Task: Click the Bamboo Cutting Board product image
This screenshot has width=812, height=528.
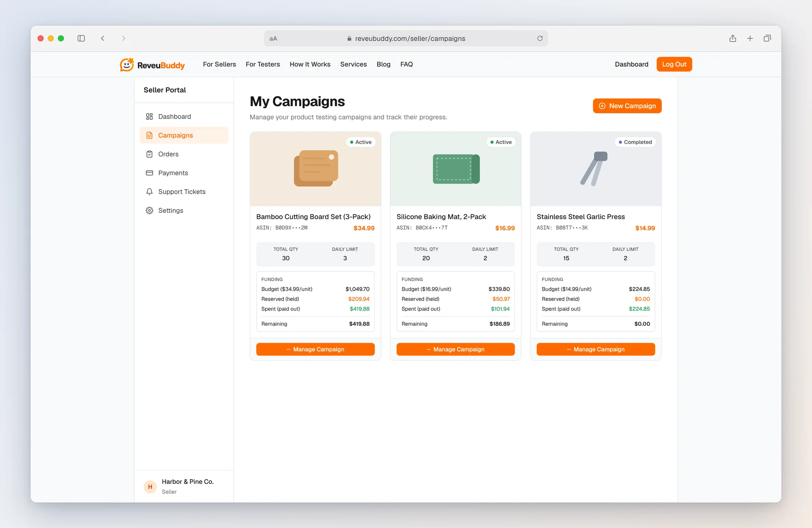Action: [315, 169]
